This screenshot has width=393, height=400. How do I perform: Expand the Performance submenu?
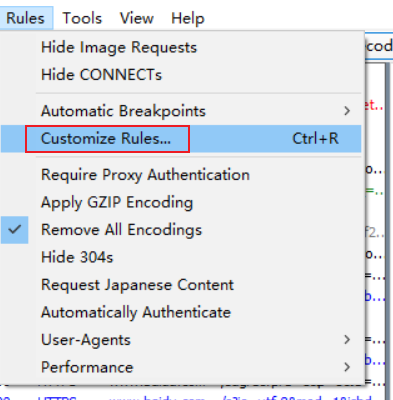(x=181, y=367)
